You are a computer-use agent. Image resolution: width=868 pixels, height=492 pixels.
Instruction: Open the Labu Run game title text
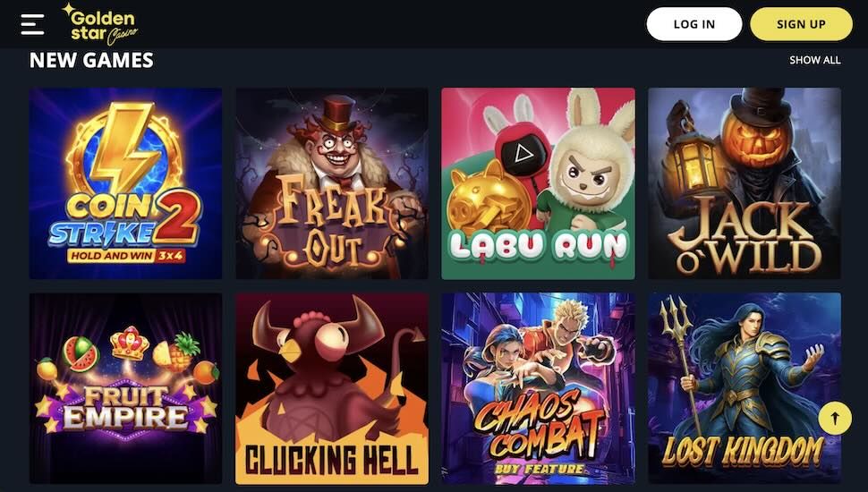[x=538, y=247]
